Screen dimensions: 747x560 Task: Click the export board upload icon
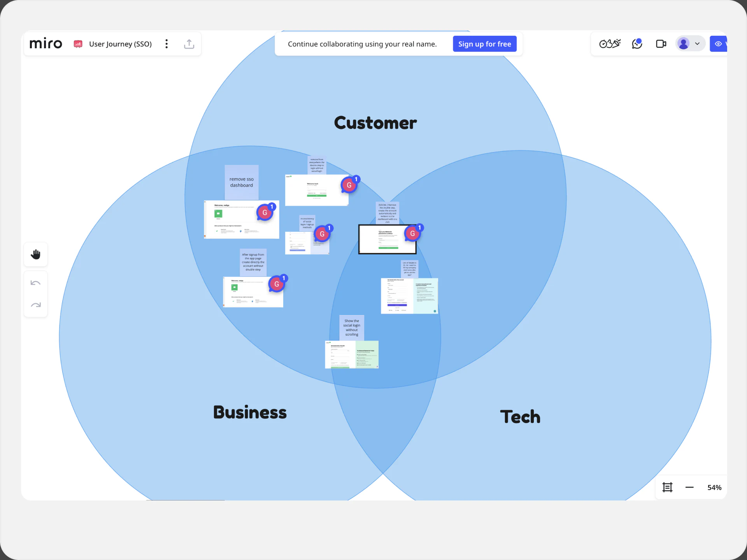coord(189,44)
